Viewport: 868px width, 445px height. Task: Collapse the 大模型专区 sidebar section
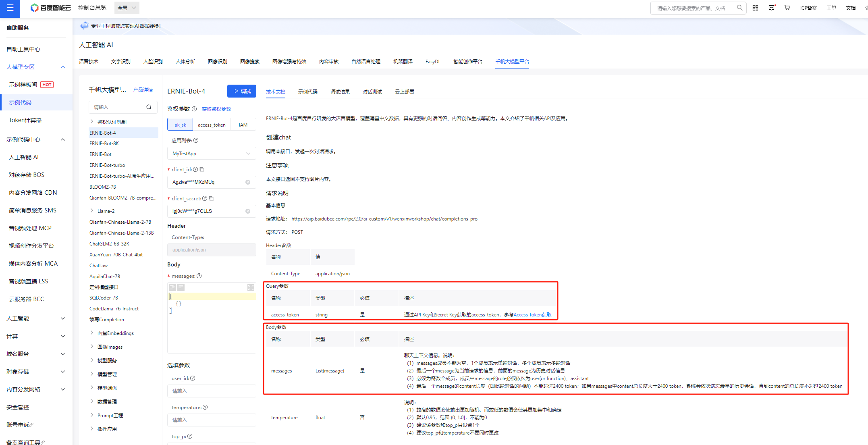click(63, 67)
